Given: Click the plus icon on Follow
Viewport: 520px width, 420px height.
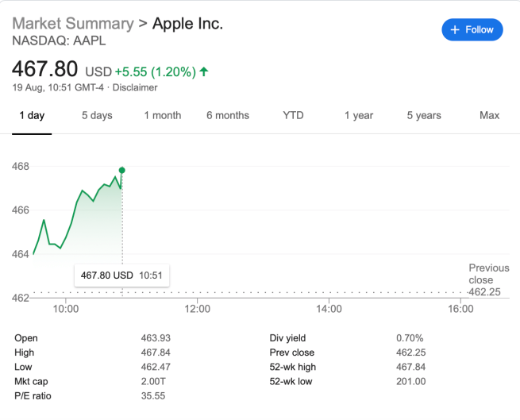Looking at the screenshot, I should [455, 29].
